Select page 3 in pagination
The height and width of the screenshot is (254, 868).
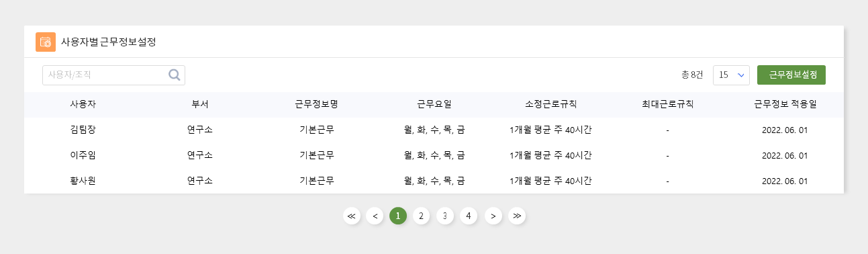444,216
